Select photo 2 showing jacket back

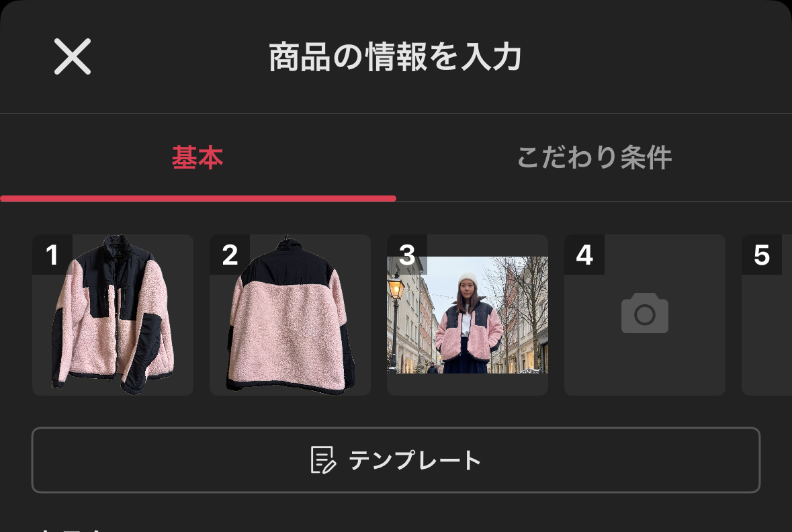click(x=290, y=315)
